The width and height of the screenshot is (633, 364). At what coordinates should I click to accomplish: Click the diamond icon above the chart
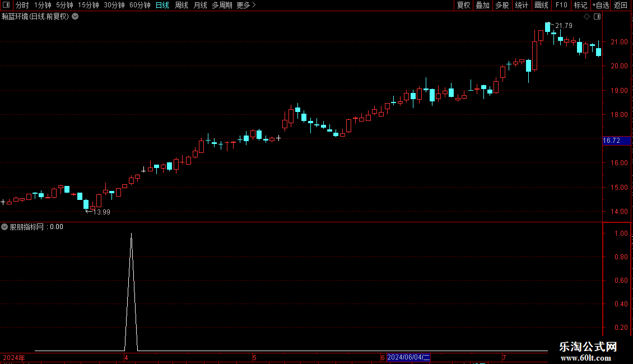[x=587, y=17]
